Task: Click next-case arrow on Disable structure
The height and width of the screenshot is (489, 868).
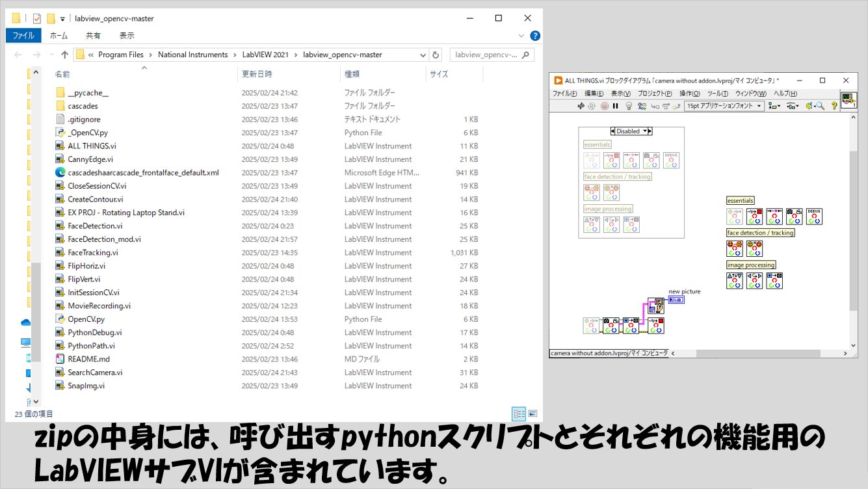Action: [x=650, y=131]
